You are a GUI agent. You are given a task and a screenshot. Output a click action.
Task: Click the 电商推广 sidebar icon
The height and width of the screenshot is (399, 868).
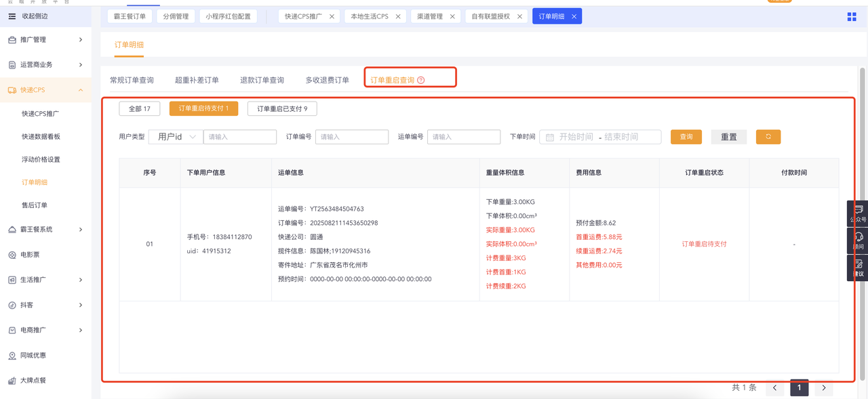[12, 331]
